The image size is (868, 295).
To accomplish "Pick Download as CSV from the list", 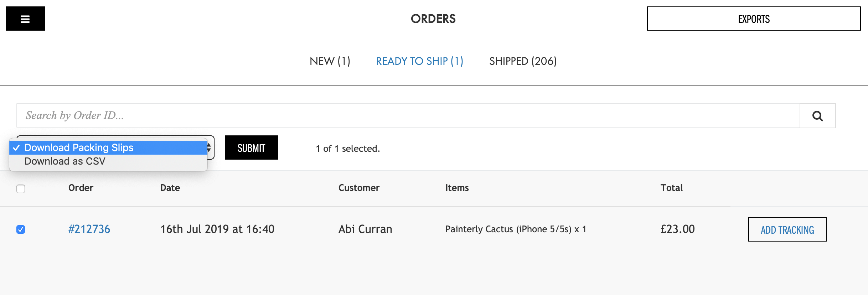I will tap(65, 161).
